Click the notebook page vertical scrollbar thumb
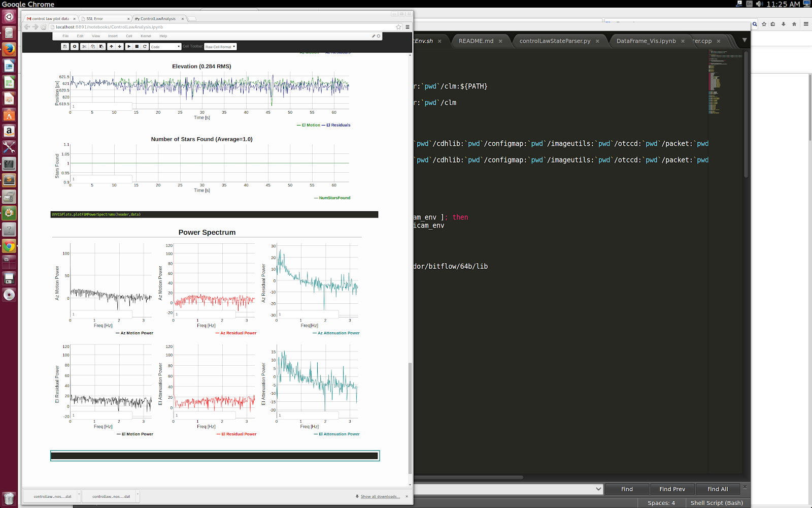 [x=410, y=418]
